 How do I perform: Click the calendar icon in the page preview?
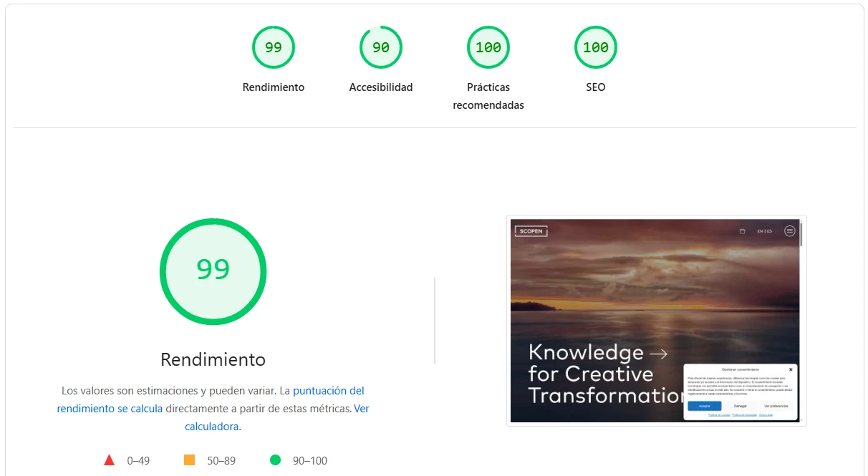point(742,231)
